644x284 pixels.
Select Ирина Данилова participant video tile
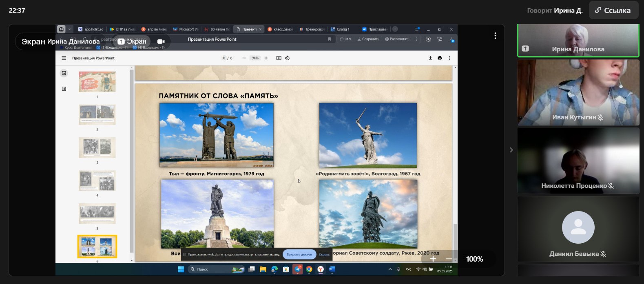(578, 40)
